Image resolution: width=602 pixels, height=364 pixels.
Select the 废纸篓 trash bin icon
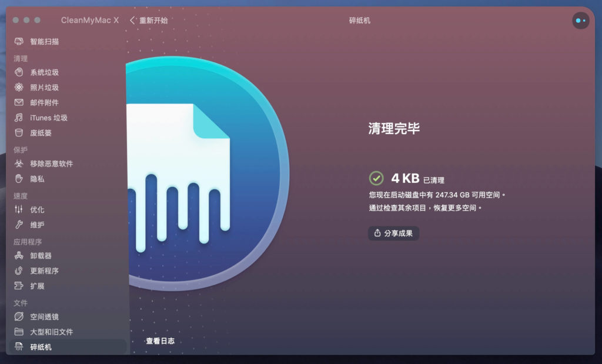pos(19,133)
